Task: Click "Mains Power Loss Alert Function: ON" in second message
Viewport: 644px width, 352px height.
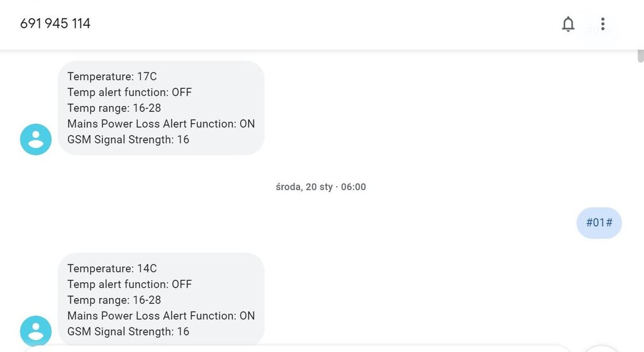Action: (161, 316)
